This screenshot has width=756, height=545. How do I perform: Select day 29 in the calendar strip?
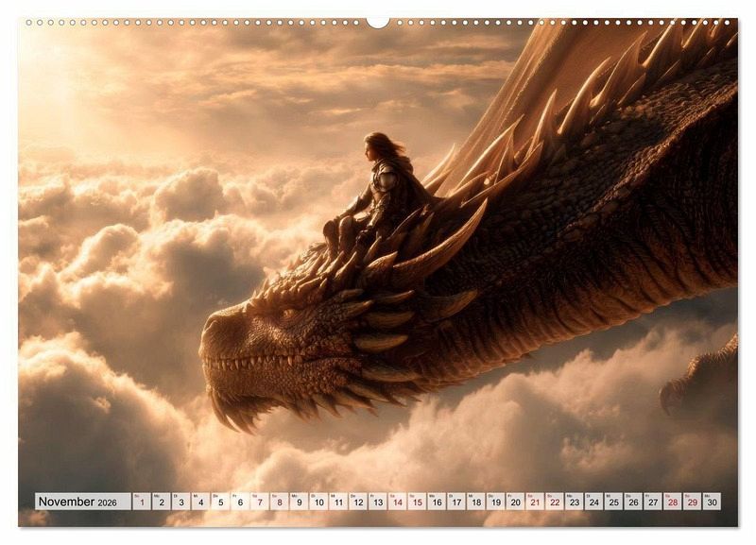pos(692,502)
